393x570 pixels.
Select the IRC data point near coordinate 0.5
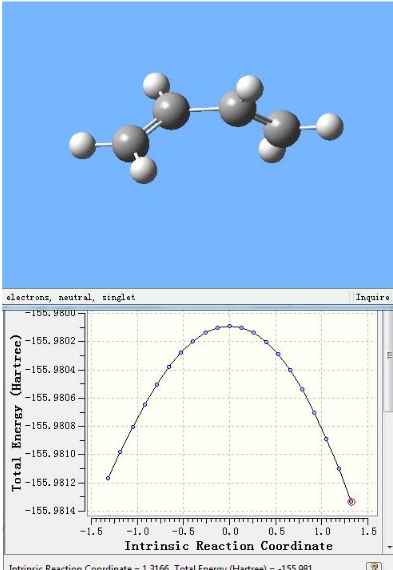[x=278, y=354]
